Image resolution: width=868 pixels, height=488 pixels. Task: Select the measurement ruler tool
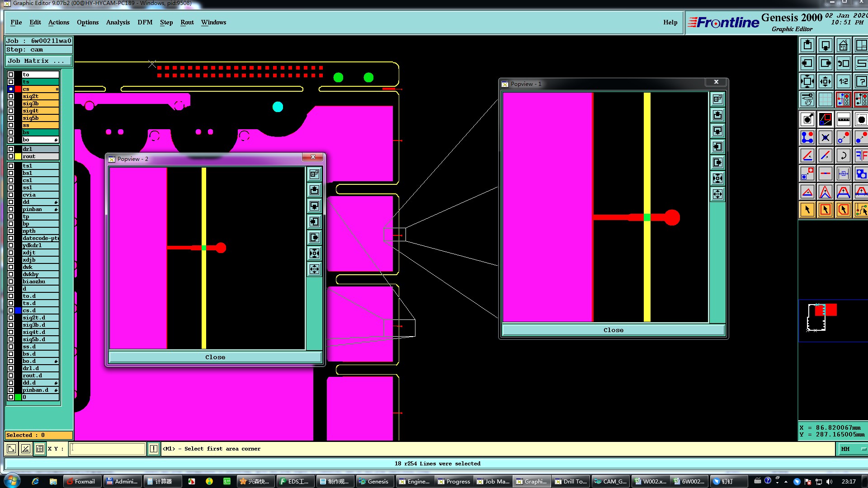[843, 120]
